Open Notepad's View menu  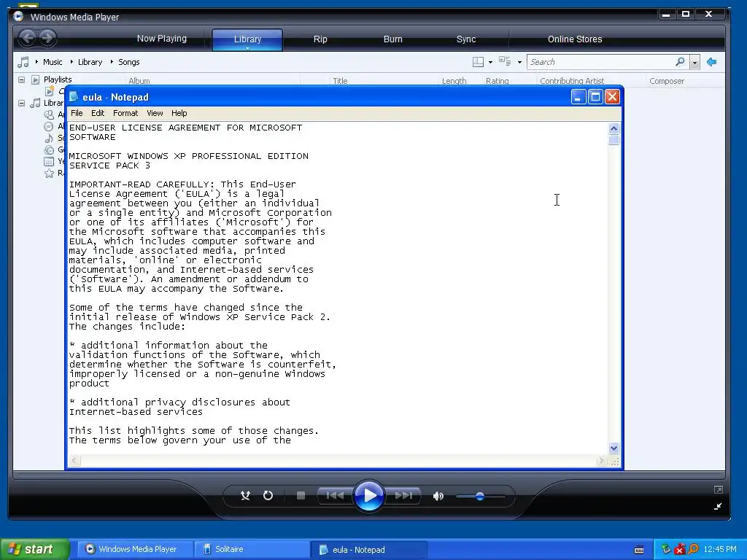click(x=155, y=113)
